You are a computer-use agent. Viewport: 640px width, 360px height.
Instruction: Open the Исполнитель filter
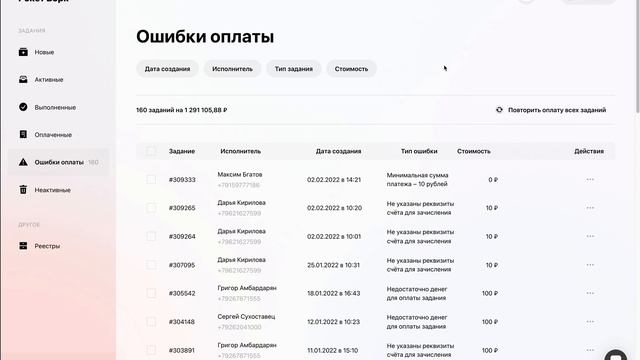coord(232,69)
